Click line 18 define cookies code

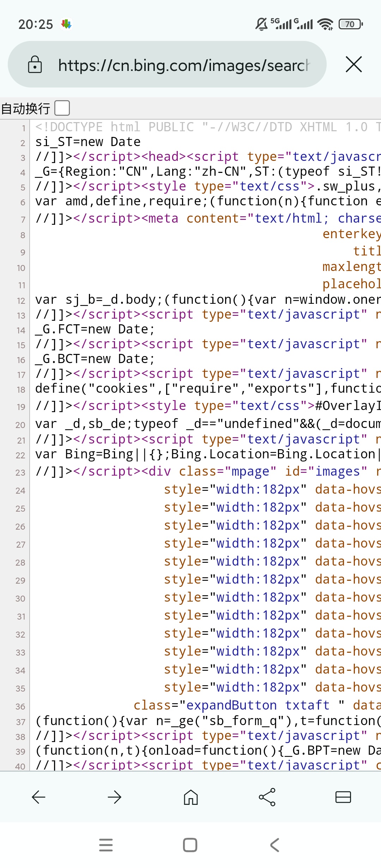pyautogui.click(x=208, y=388)
